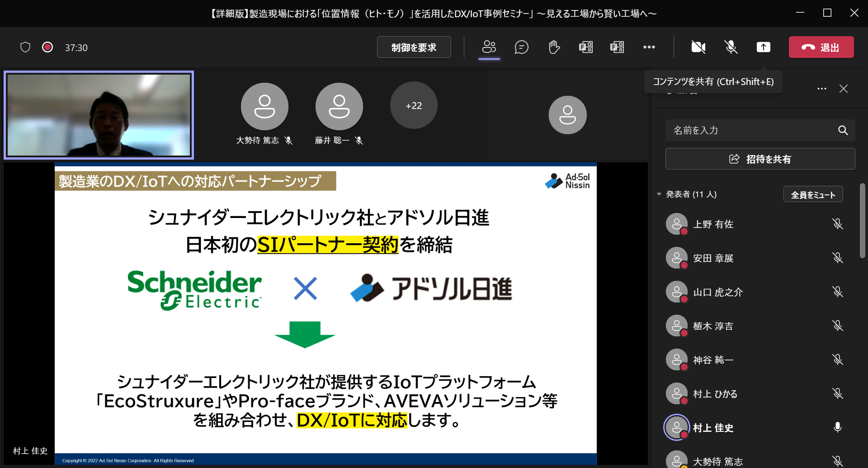Click the red recording indicator icon

pos(47,47)
